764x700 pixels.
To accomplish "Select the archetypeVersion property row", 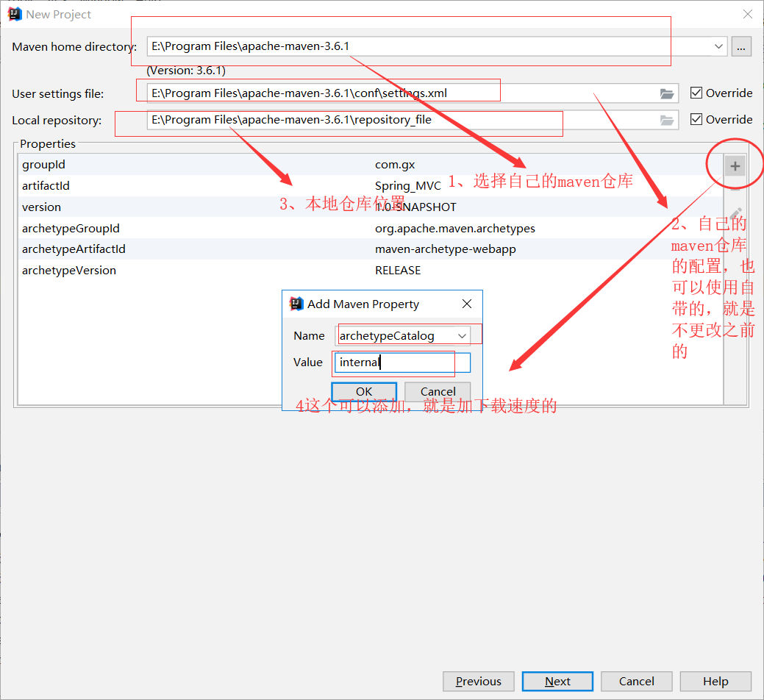I will pyautogui.click(x=371, y=271).
